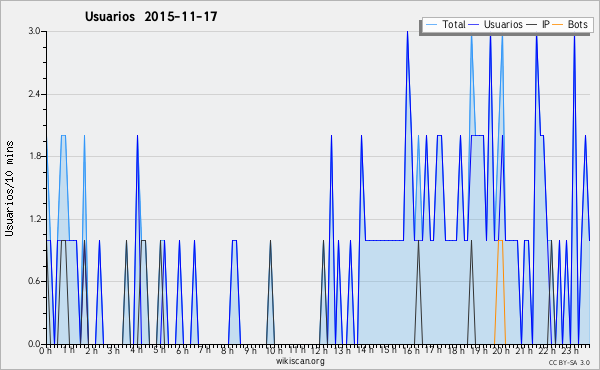
Task: Click the orange Bots legend line
Action: point(558,25)
